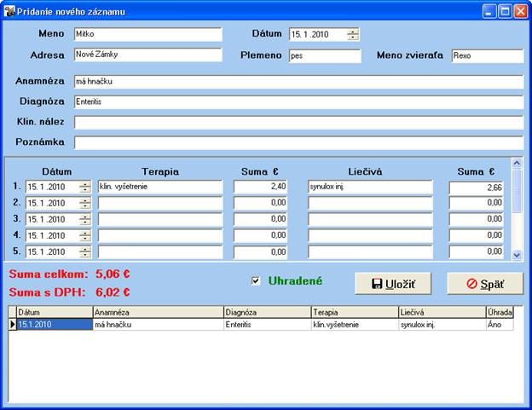Screen dimensions: 532x410
Task: Click scroll down arrow in therapy panel
Action: pyautogui.click(x=517, y=255)
